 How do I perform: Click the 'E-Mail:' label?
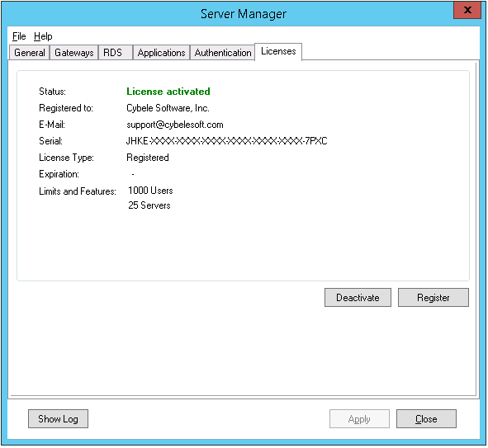pos(52,125)
